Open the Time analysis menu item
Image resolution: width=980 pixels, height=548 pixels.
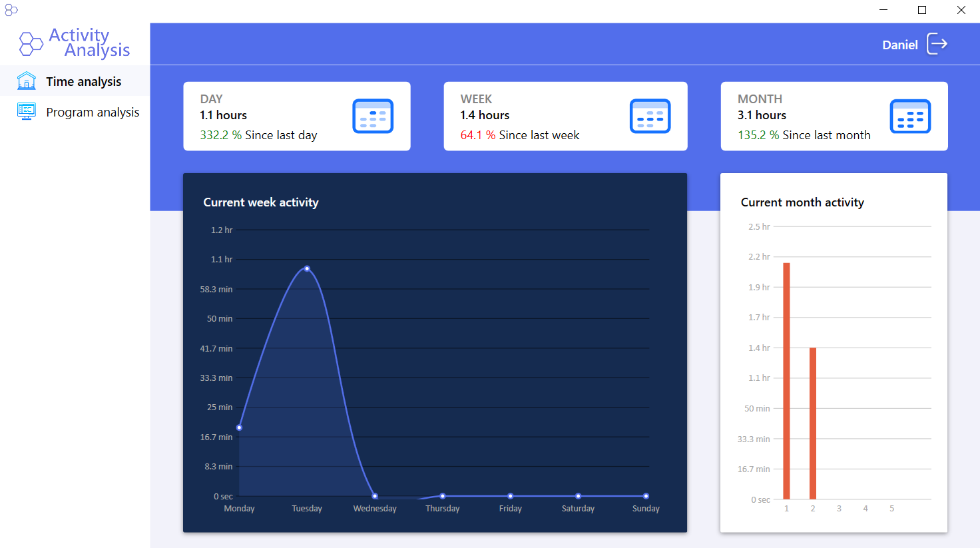(x=75, y=81)
